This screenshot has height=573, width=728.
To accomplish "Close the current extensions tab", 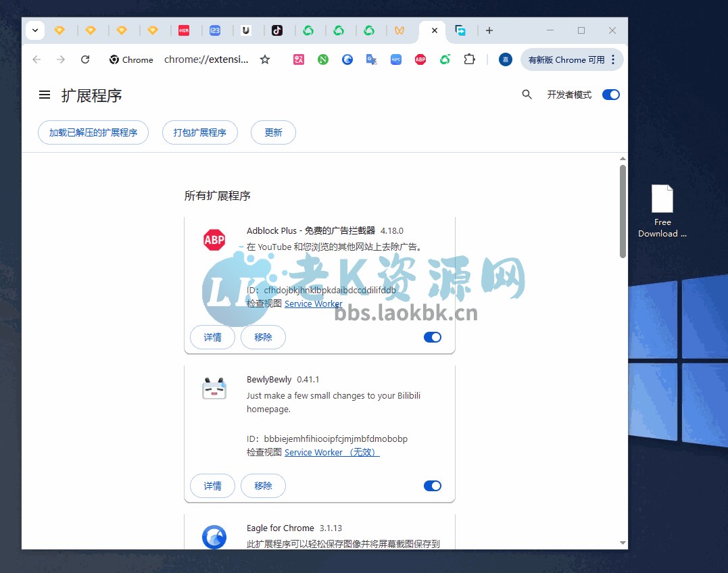I will pyautogui.click(x=434, y=30).
